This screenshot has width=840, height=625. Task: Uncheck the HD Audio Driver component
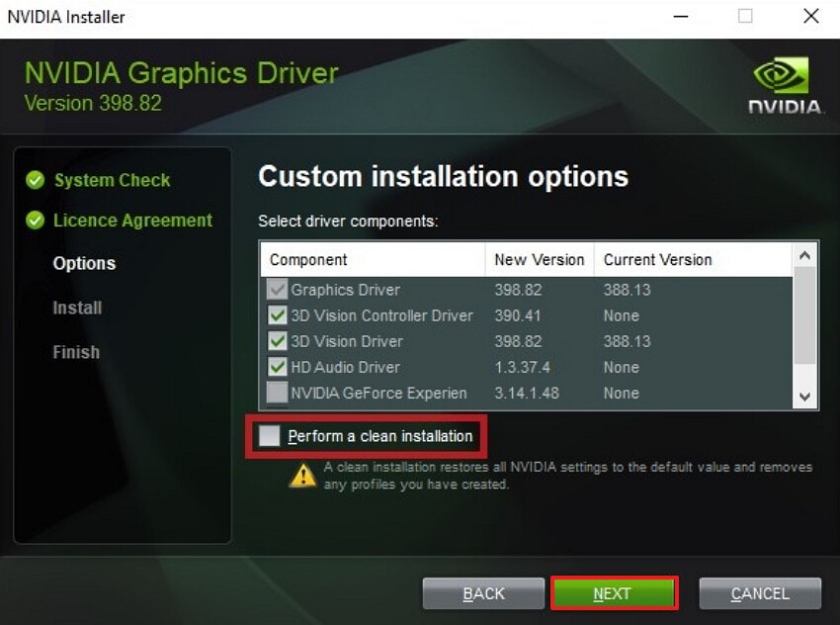pos(278,367)
